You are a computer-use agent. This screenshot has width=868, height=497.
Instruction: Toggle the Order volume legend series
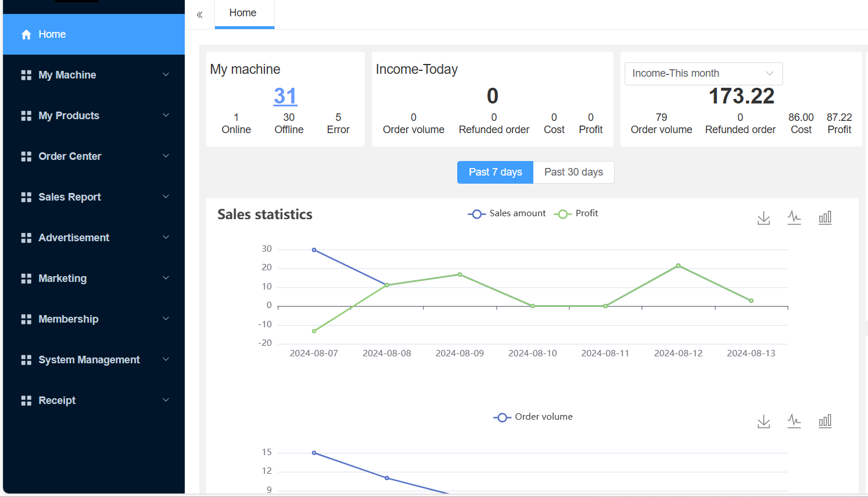pyautogui.click(x=533, y=417)
